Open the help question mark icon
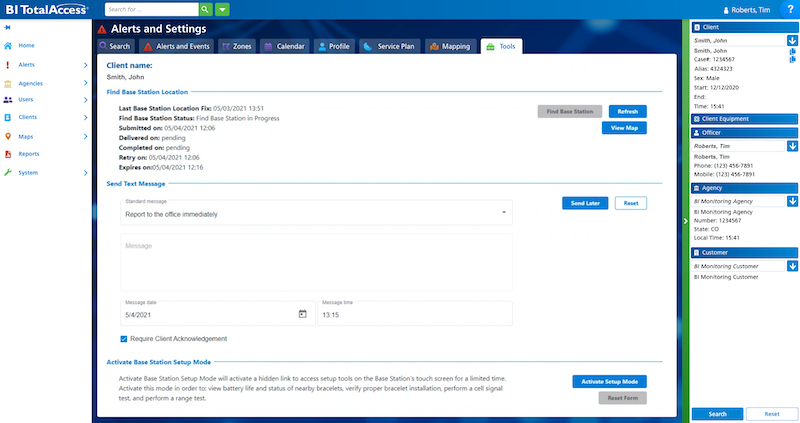 point(790,9)
